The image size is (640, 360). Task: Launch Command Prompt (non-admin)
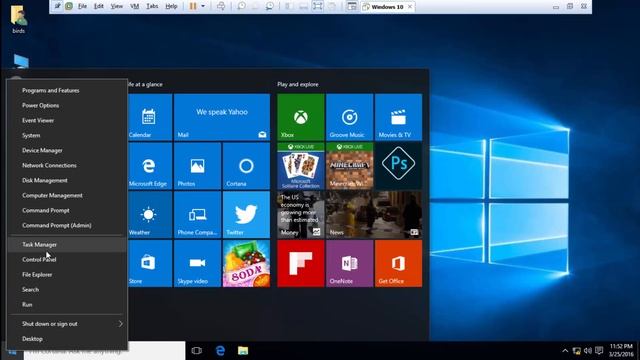[x=67, y=210]
